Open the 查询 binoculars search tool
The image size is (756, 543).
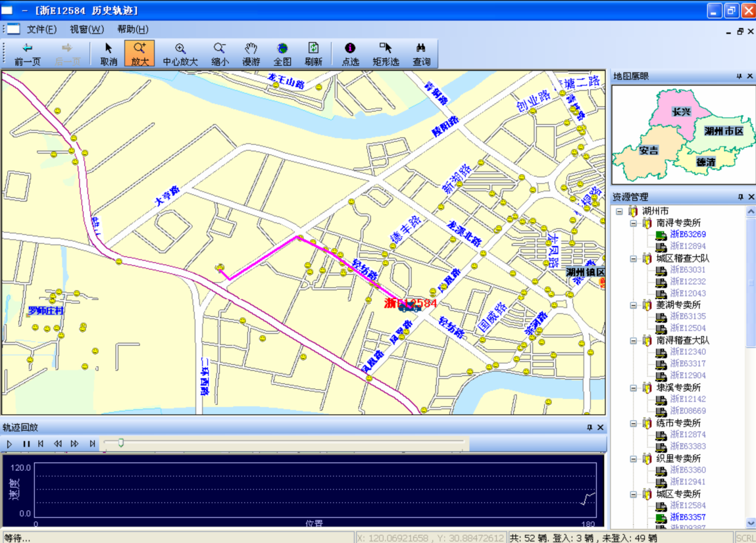[421, 54]
